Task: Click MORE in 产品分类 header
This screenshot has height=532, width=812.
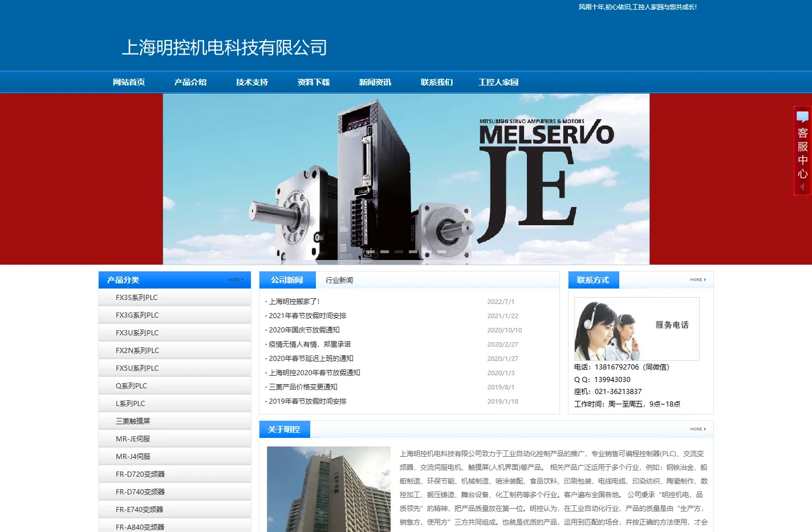Action: 236,280
